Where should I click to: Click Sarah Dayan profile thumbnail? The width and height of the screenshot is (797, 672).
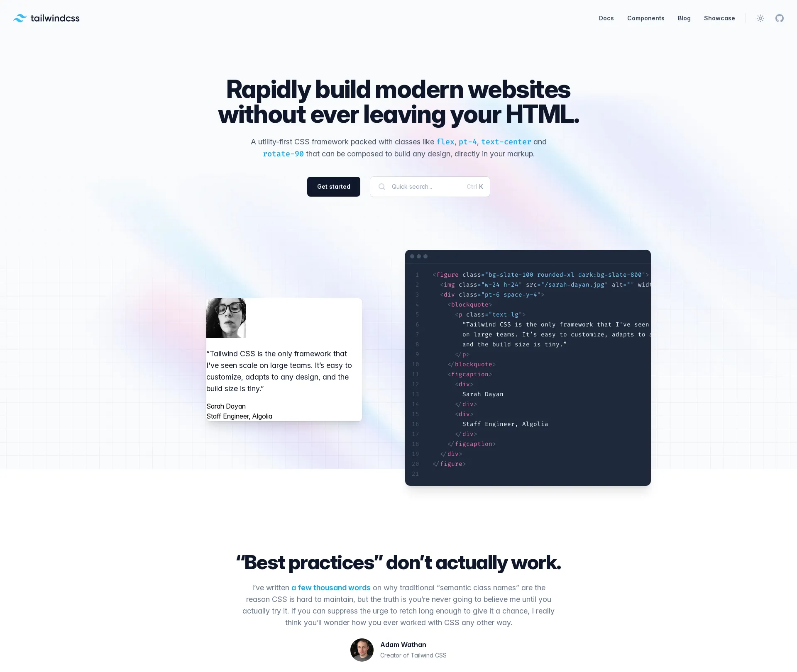click(x=226, y=318)
